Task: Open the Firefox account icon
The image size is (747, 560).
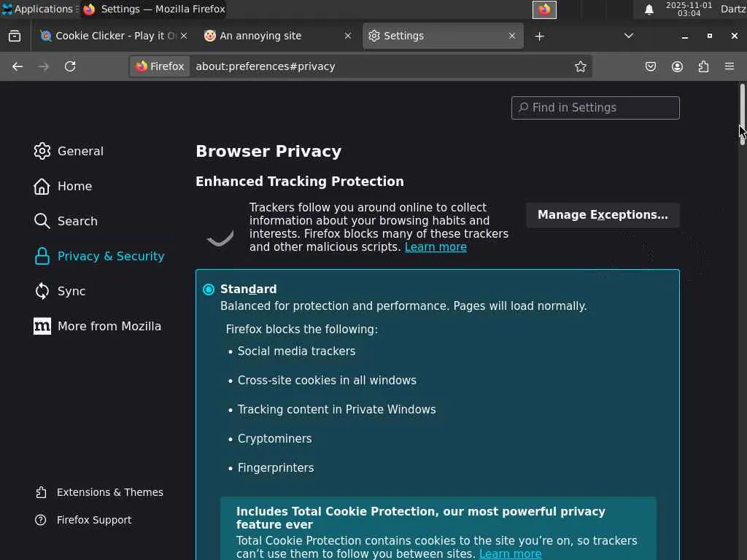Action: [677, 66]
